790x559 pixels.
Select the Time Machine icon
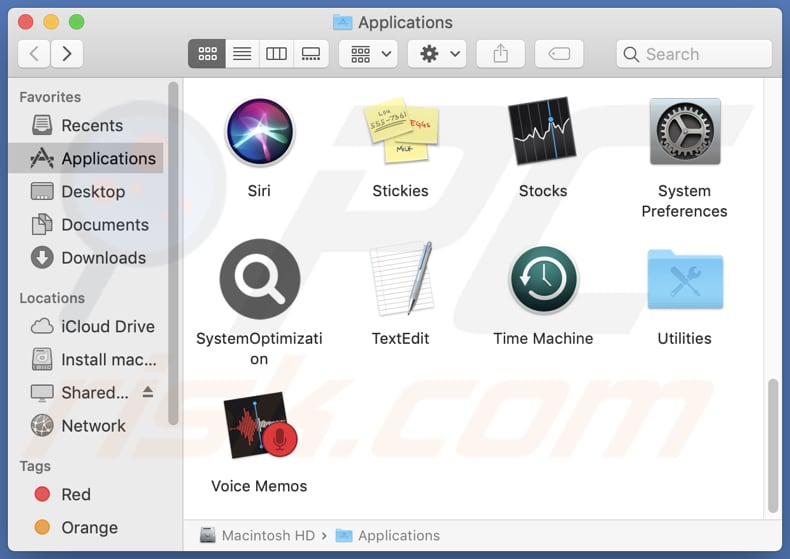tap(543, 279)
